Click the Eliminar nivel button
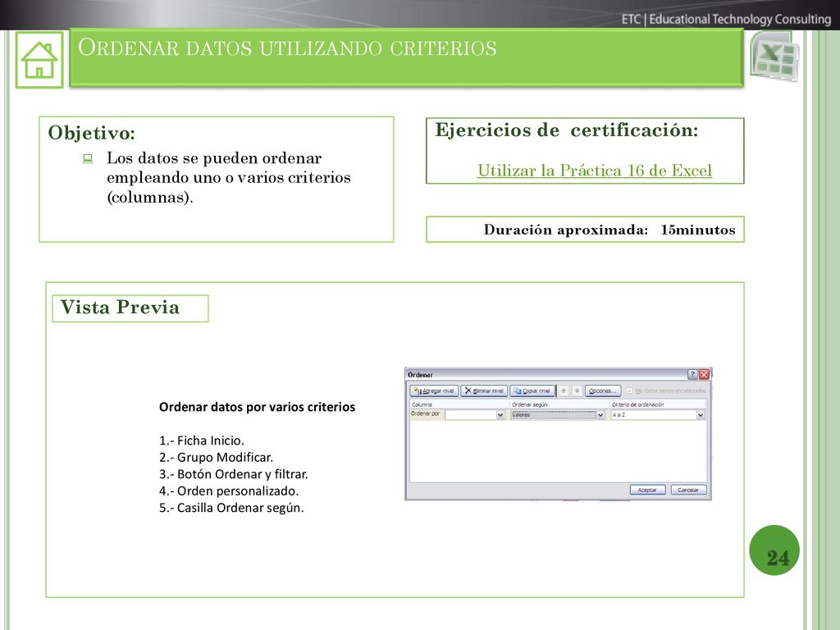The width and height of the screenshot is (840, 630). click(x=484, y=391)
